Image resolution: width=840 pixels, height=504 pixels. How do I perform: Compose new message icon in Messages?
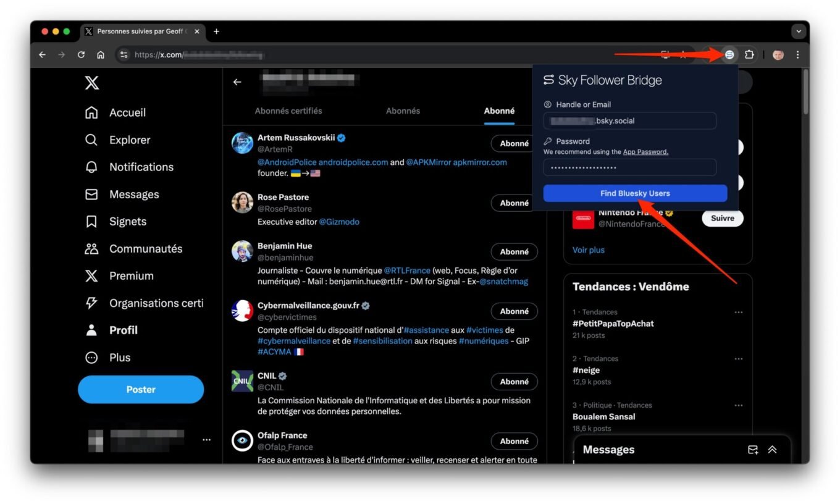click(x=753, y=450)
